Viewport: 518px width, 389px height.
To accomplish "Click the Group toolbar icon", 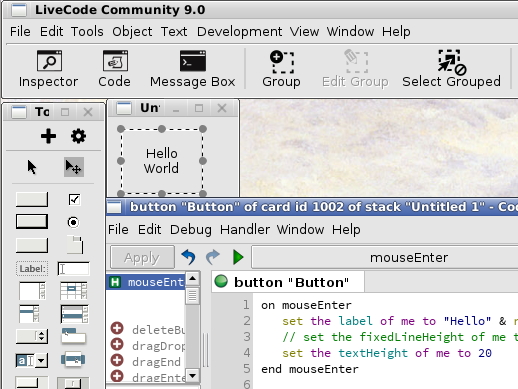I will tap(281, 69).
